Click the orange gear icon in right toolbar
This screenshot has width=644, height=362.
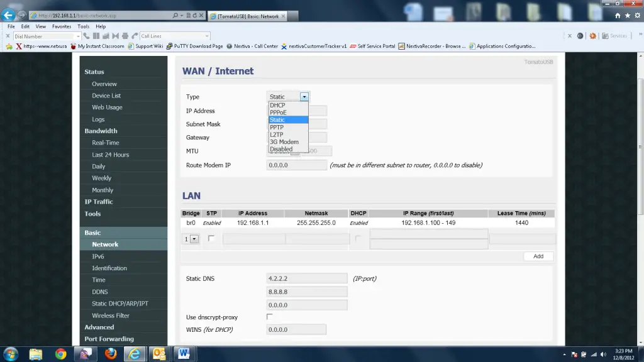coord(592,36)
